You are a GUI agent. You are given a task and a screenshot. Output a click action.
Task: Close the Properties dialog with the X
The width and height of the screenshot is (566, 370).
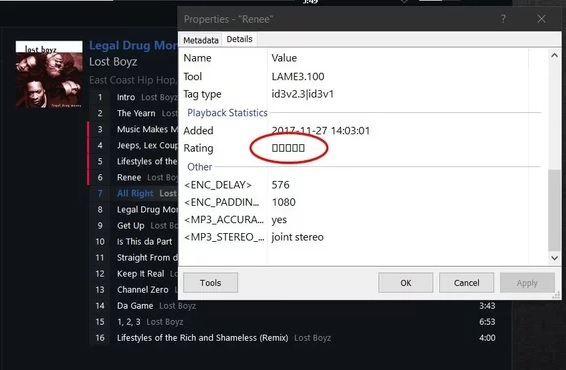coord(541,19)
